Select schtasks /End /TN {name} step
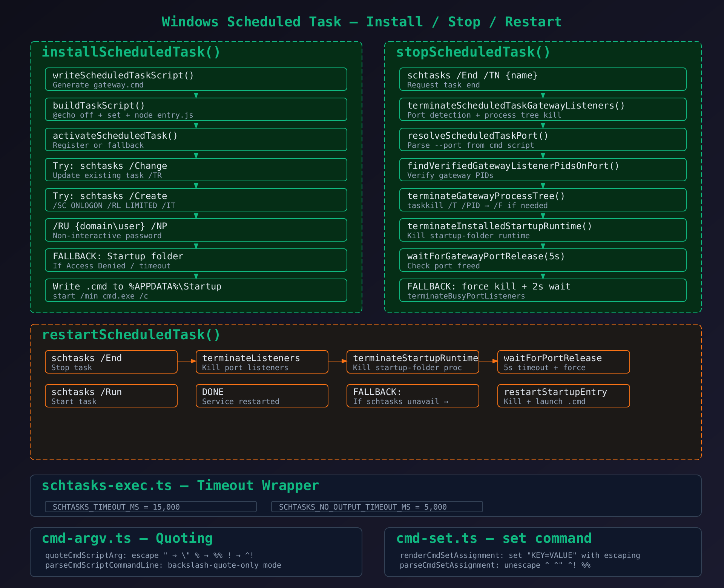Image resolution: width=724 pixels, height=588 pixels. (x=543, y=79)
